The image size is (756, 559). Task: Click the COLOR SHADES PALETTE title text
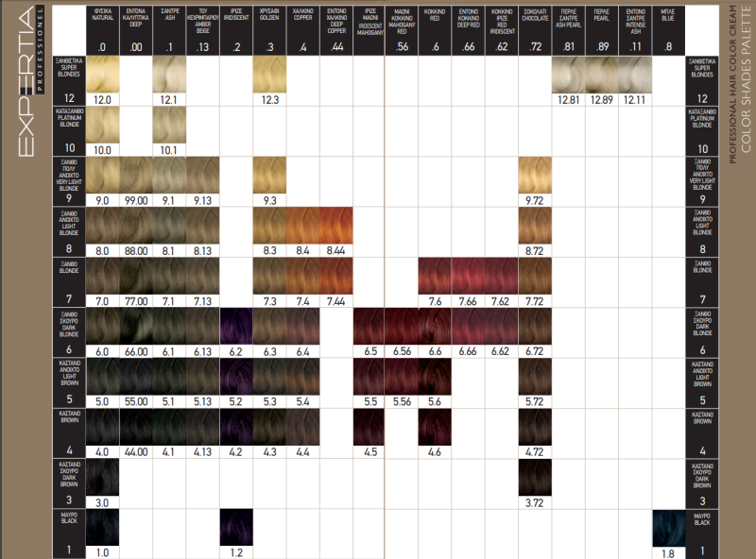(746, 78)
